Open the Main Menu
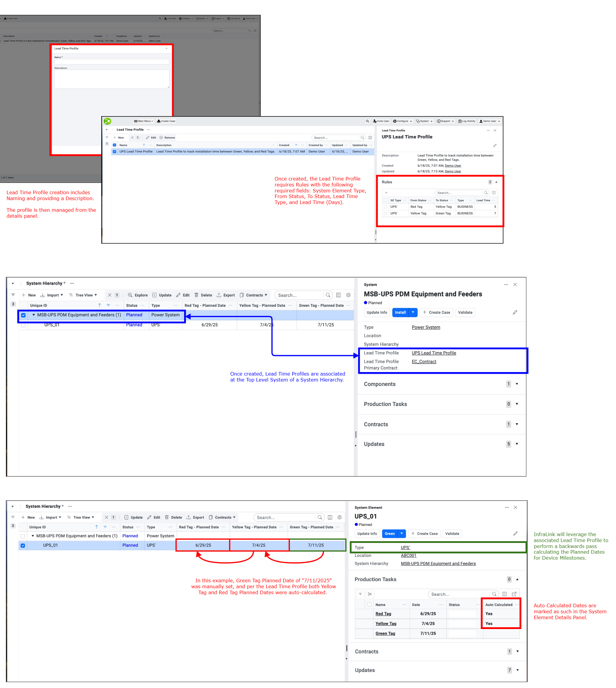This screenshot has height=688, width=616. click(x=144, y=121)
